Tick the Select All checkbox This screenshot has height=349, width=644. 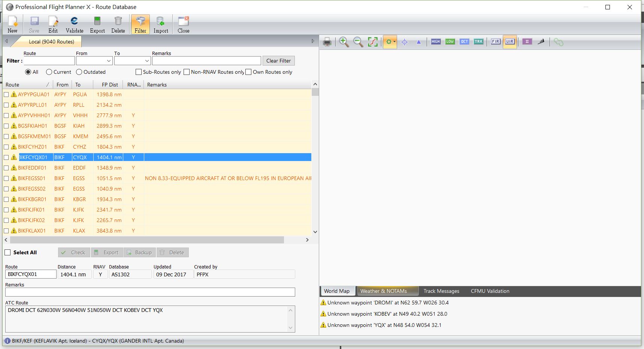(7, 252)
